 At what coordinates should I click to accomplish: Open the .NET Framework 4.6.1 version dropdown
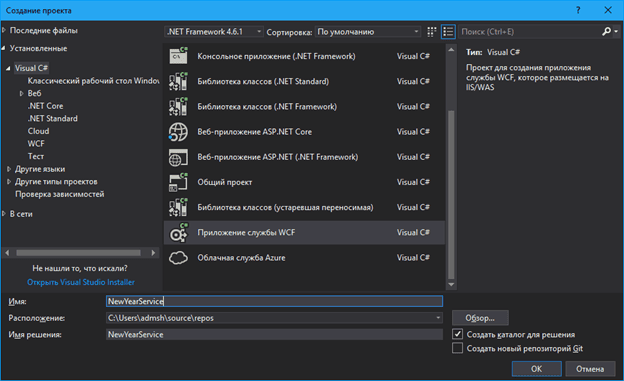[214, 31]
